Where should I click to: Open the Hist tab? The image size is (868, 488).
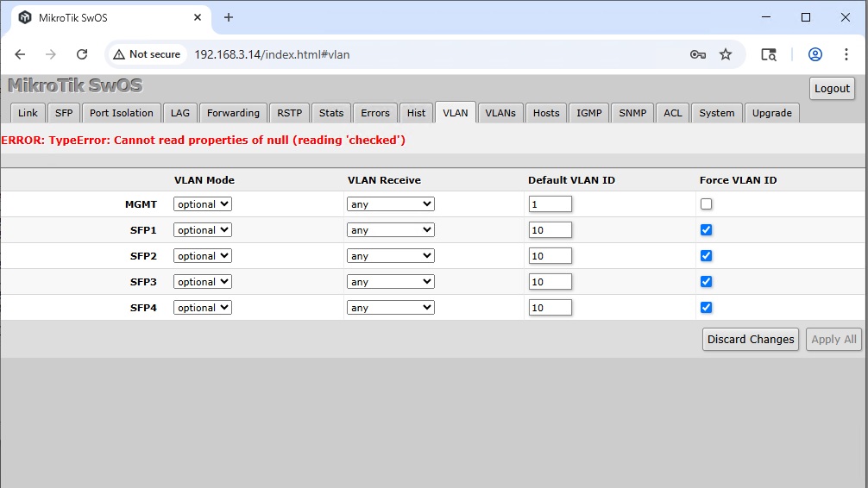[416, 113]
